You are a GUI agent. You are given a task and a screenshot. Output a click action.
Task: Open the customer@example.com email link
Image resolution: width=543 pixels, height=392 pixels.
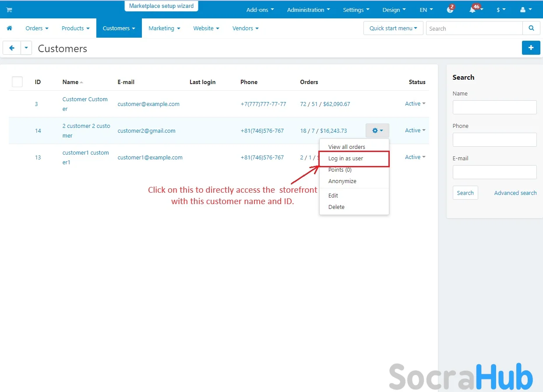click(148, 104)
